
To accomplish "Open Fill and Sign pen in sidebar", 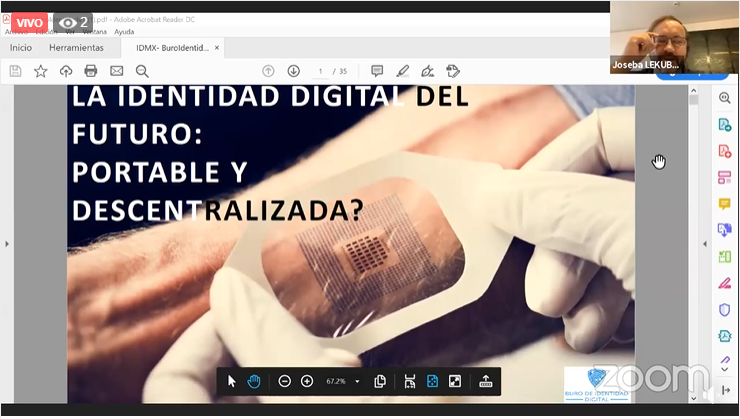I will click(x=724, y=283).
